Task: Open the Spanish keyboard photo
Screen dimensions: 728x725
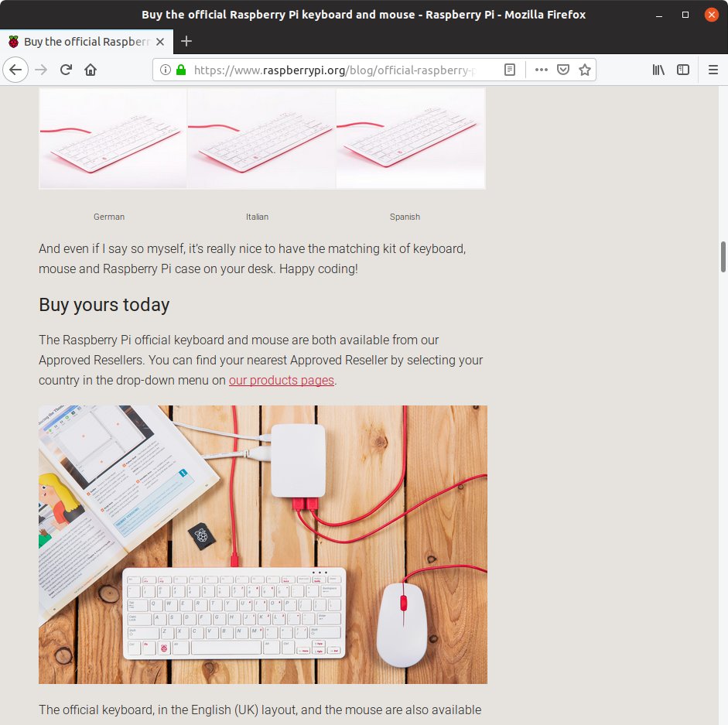Action: click(x=411, y=138)
